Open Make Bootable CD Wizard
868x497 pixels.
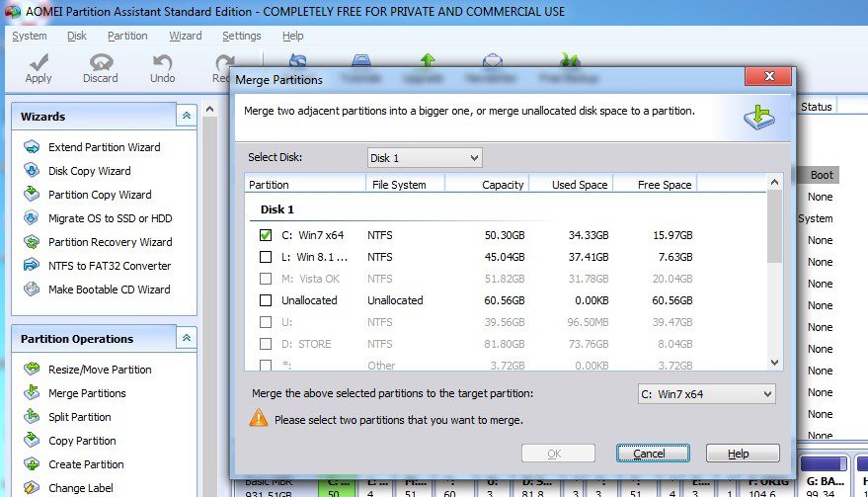pyautogui.click(x=109, y=290)
